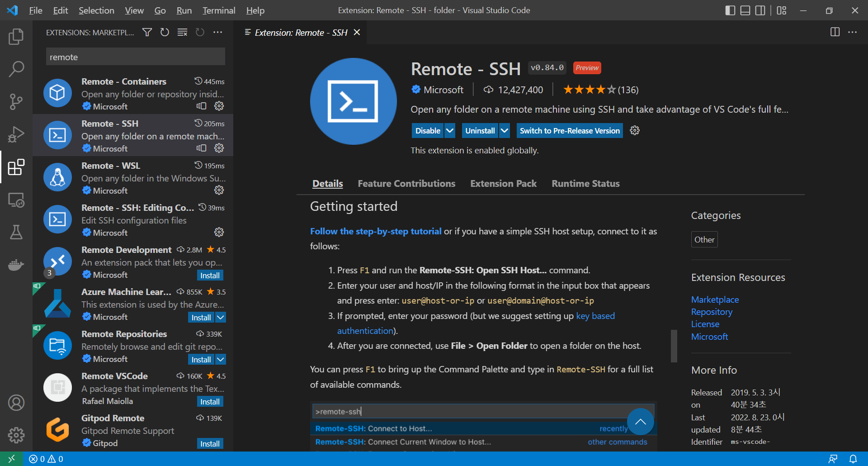Switch to the Feature Contributions tab
The image size is (868, 466).
click(406, 183)
